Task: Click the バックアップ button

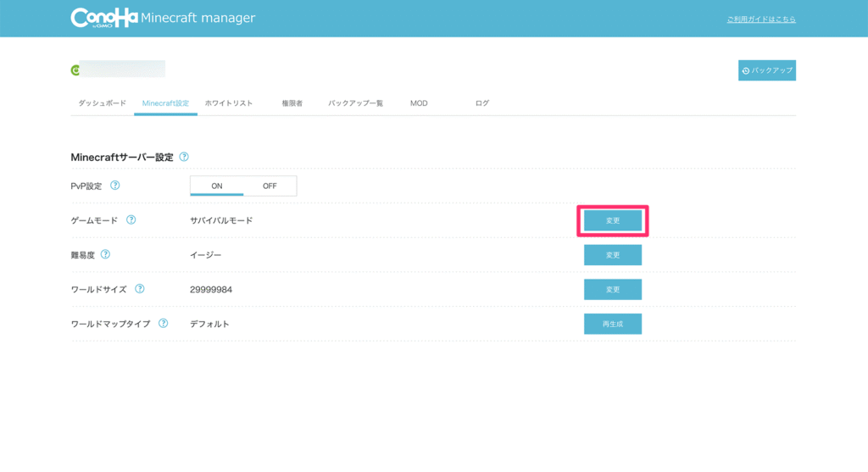Action: pos(766,70)
